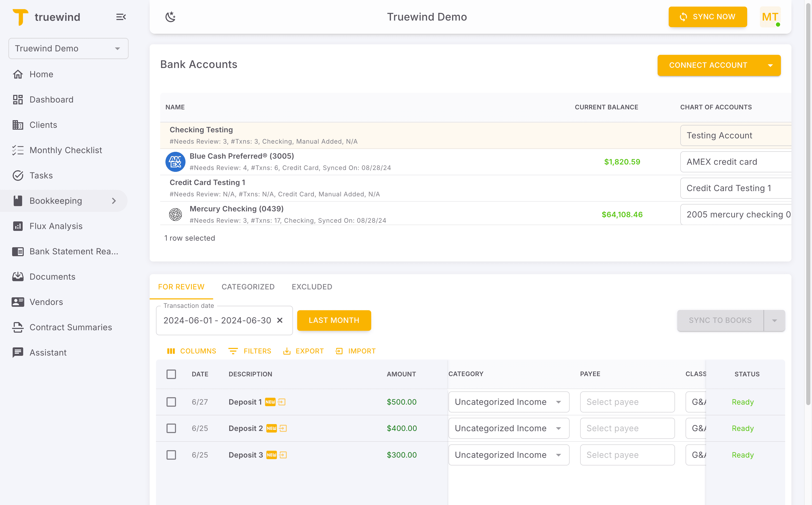Open the Assistant panel
Image resolution: width=812 pixels, height=505 pixels.
click(x=48, y=352)
